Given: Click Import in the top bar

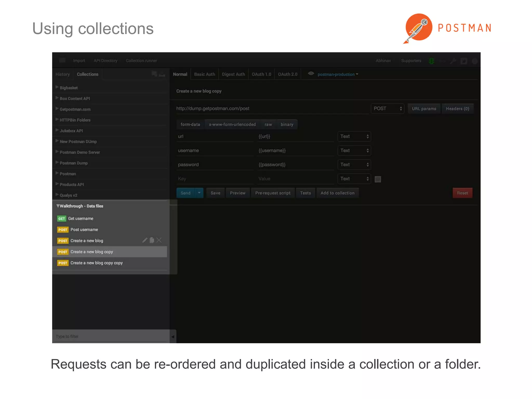Looking at the screenshot, I should [79, 61].
